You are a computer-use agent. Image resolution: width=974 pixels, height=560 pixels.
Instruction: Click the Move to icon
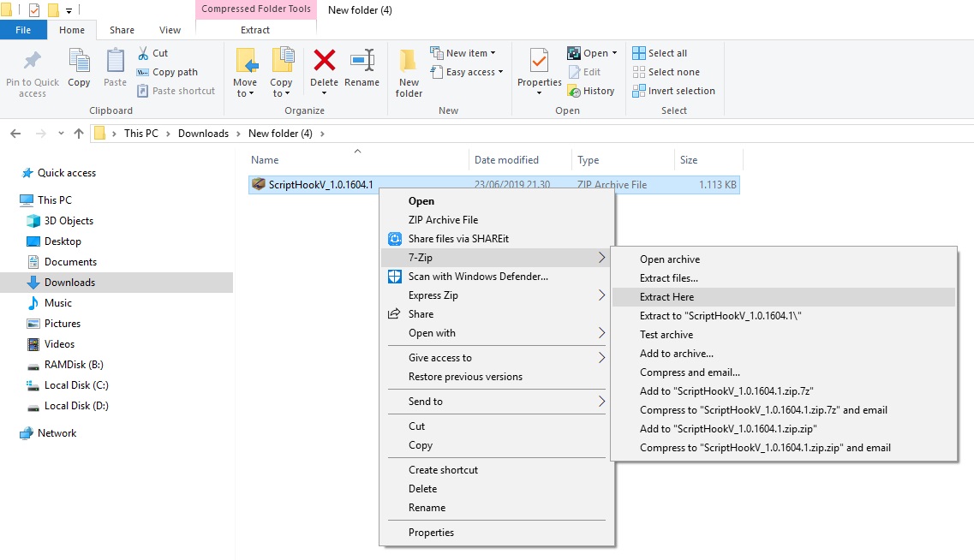(245, 61)
